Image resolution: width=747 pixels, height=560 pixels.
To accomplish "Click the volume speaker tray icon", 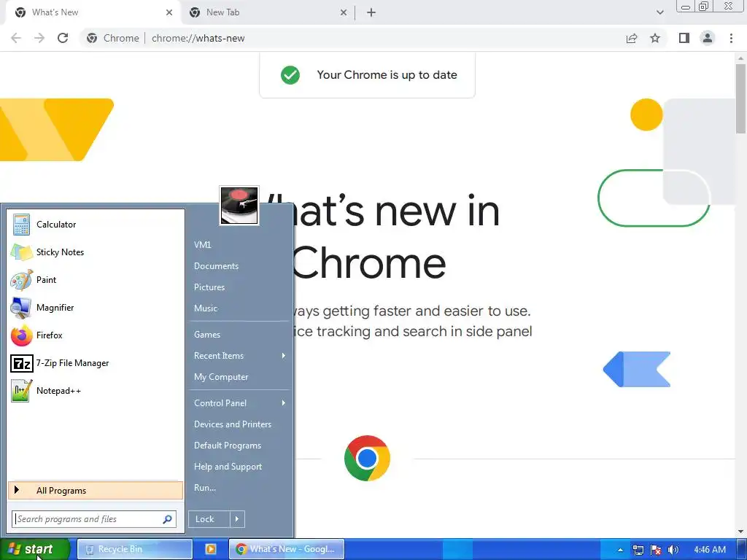I will (673, 550).
